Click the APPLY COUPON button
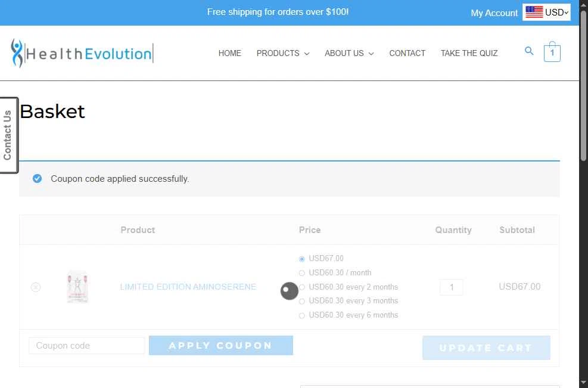 [221, 345]
